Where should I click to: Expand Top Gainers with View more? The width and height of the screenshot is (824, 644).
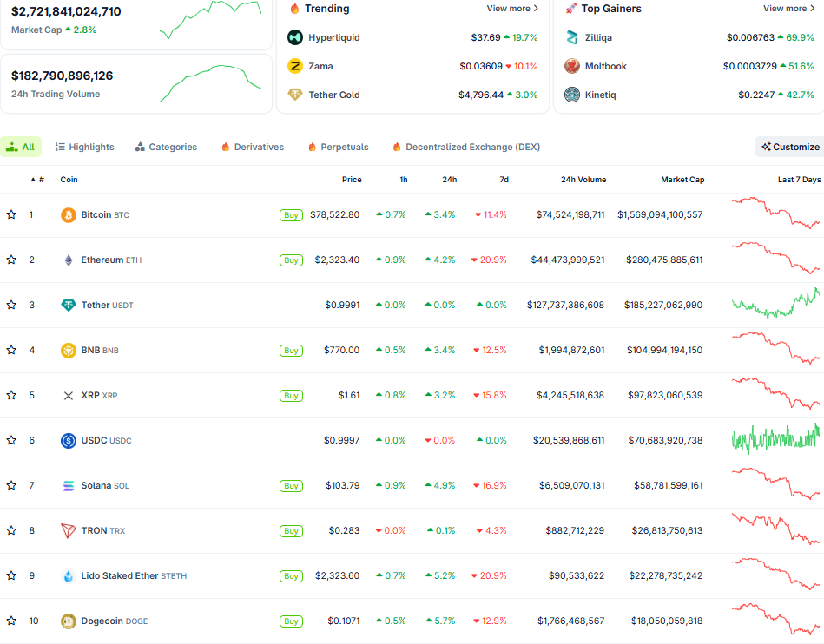click(x=788, y=9)
